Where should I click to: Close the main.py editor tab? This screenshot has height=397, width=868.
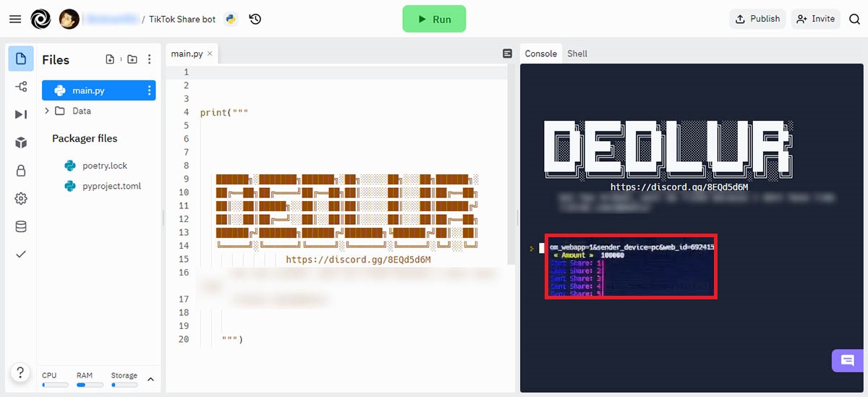tap(210, 54)
